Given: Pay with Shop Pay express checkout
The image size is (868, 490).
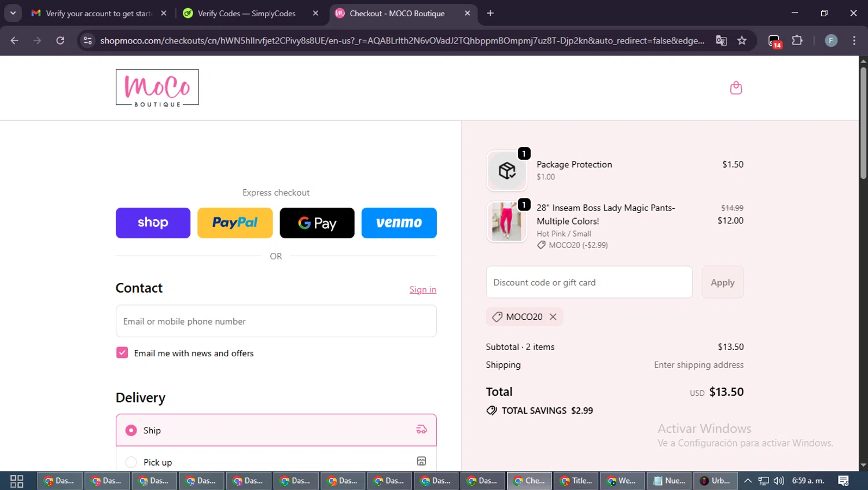Looking at the screenshot, I should coord(153,223).
